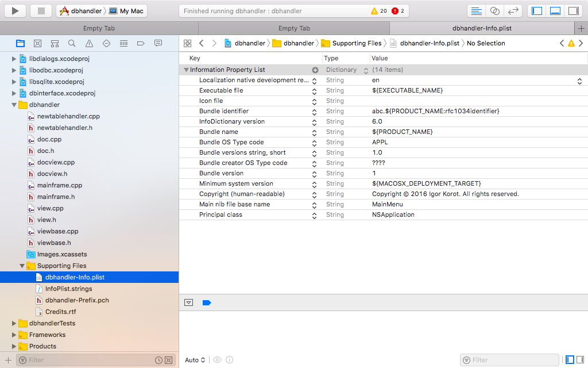Toggle the Utilities panel visibility
The height and width of the screenshot is (368, 588).
coord(574,11)
